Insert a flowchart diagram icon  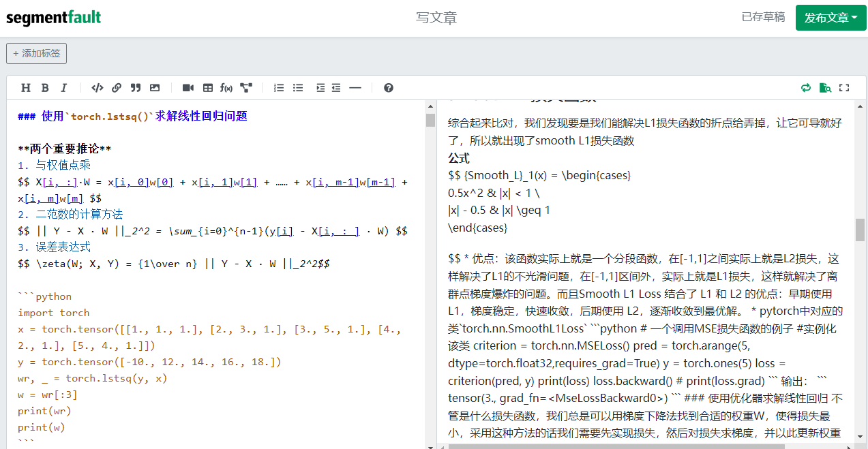coord(246,88)
